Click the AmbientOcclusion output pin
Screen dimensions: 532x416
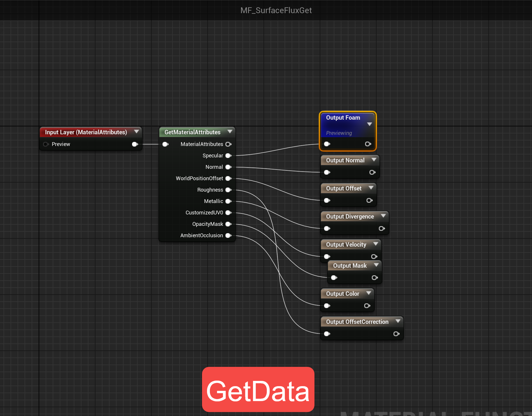(228, 235)
